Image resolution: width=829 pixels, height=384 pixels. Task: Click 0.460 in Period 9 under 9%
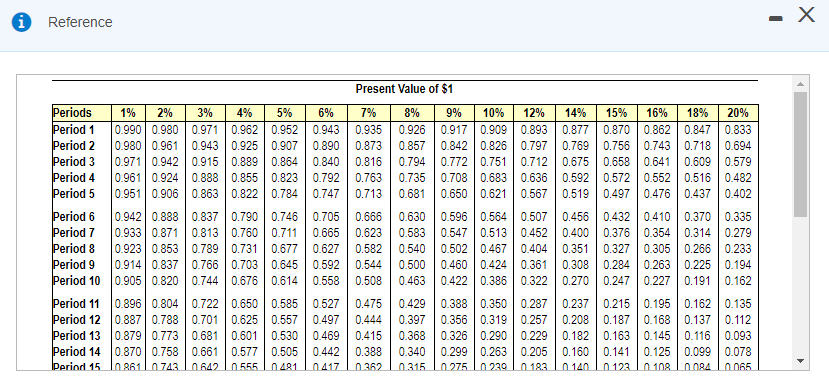(x=454, y=265)
